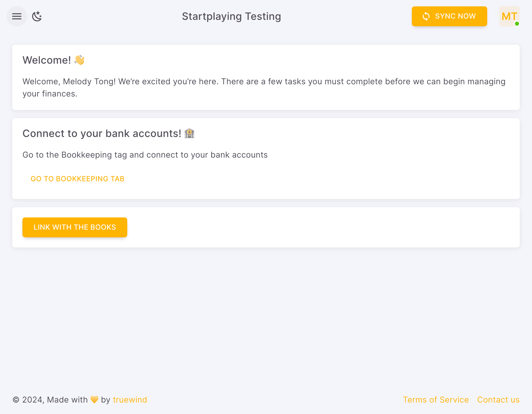Click the waving hand emoji
Image resolution: width=532 pixels, height=414 pixels.
79,60
